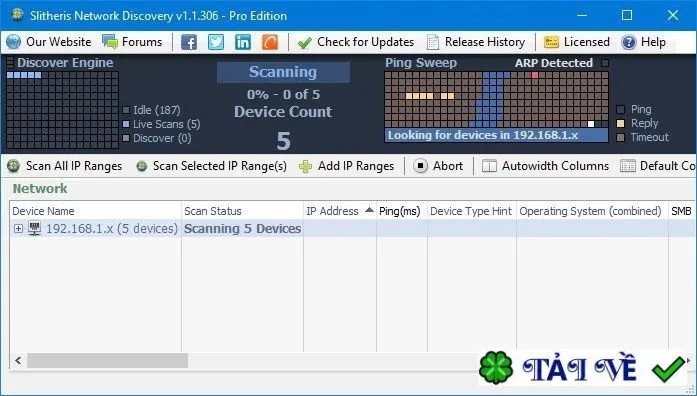Select the 192.168.1.x (5 devices) row

coord(353,228)
